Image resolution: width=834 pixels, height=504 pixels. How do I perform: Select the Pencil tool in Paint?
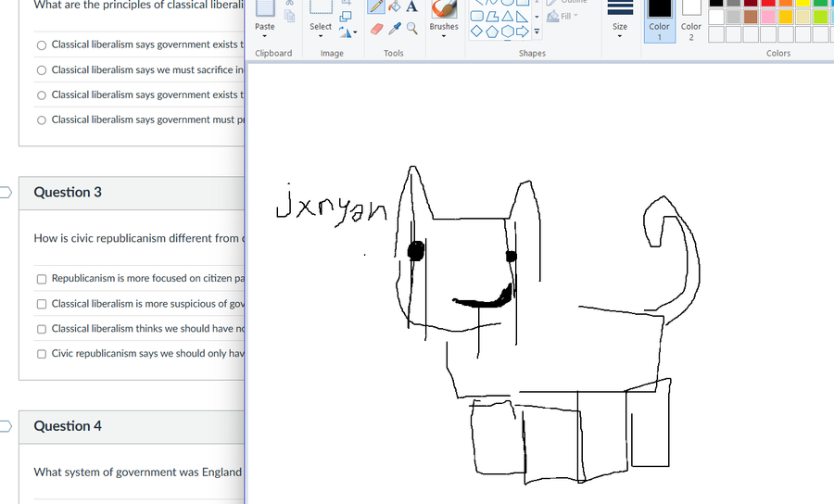(x=376, y=6)
